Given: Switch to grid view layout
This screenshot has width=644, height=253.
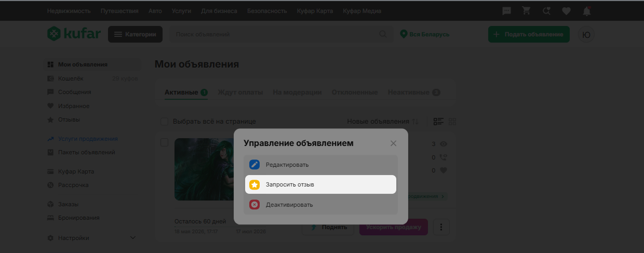Looking at the screenshot, I should (x=452, y=122).
